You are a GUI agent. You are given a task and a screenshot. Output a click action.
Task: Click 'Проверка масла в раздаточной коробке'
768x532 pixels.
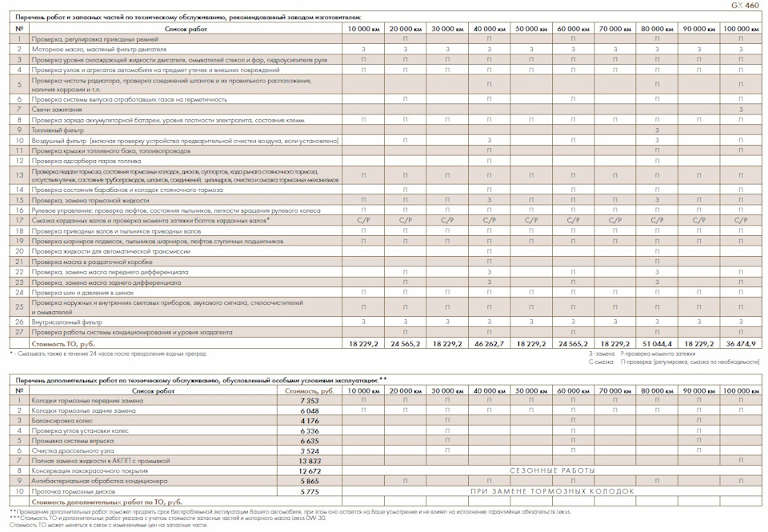92,262
